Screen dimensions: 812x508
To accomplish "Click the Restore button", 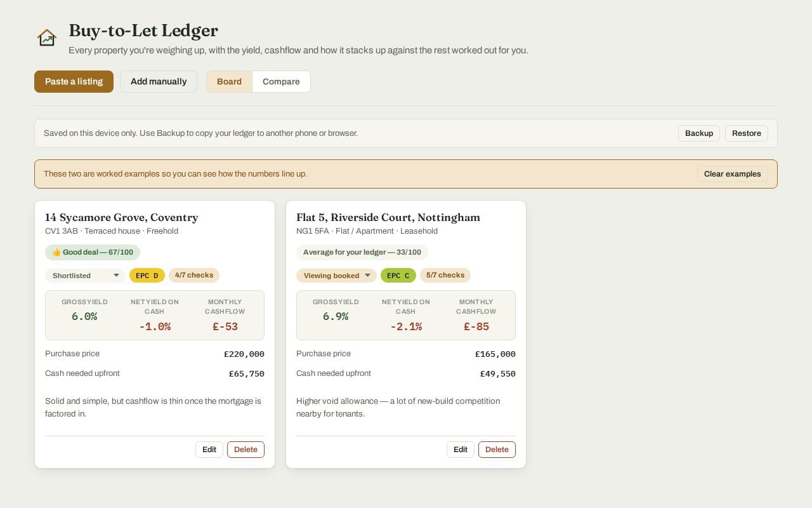I will pos(747,133).
